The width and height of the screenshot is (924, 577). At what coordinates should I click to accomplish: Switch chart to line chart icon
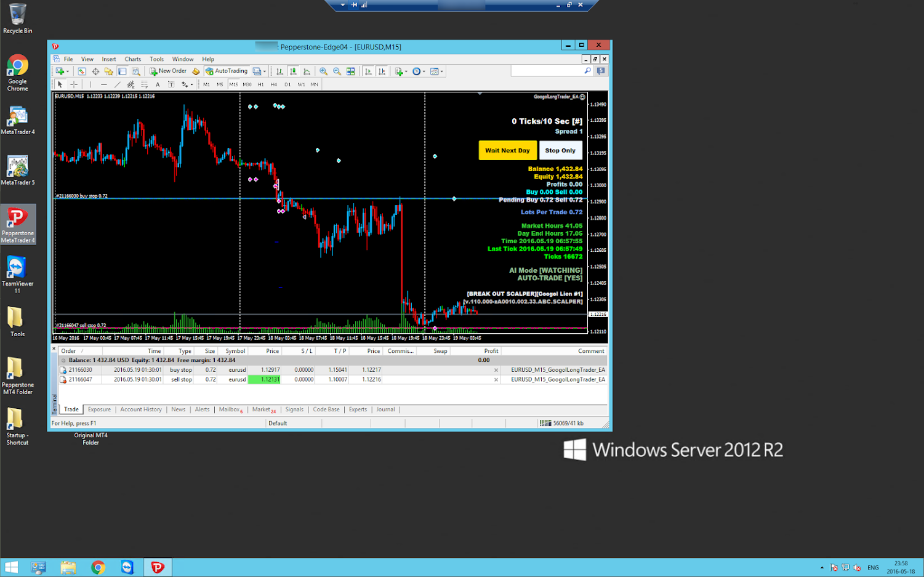point(307,71)
